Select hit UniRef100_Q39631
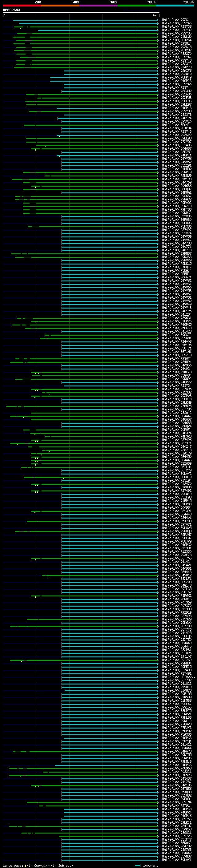 pos(176,318)
